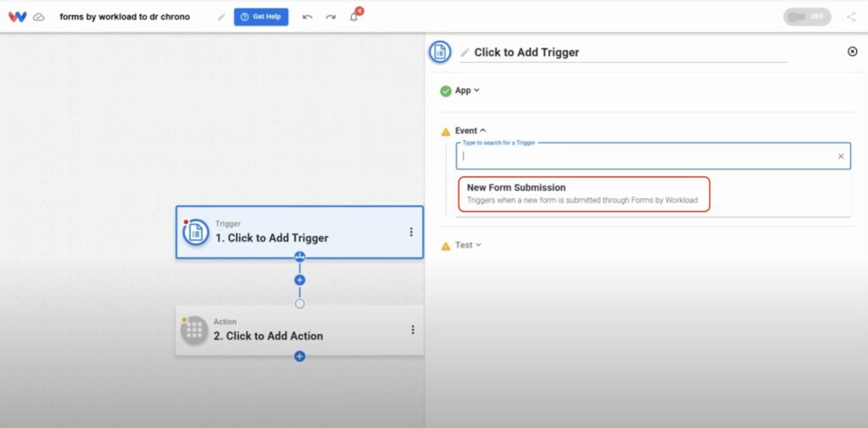Click the Test section warning icon

tap(446, 246)
